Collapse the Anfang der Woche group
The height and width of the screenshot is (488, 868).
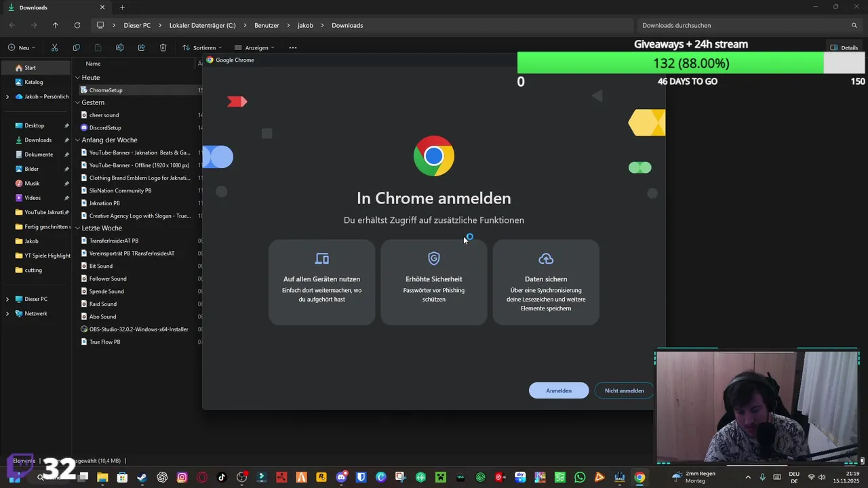[77, 140]
